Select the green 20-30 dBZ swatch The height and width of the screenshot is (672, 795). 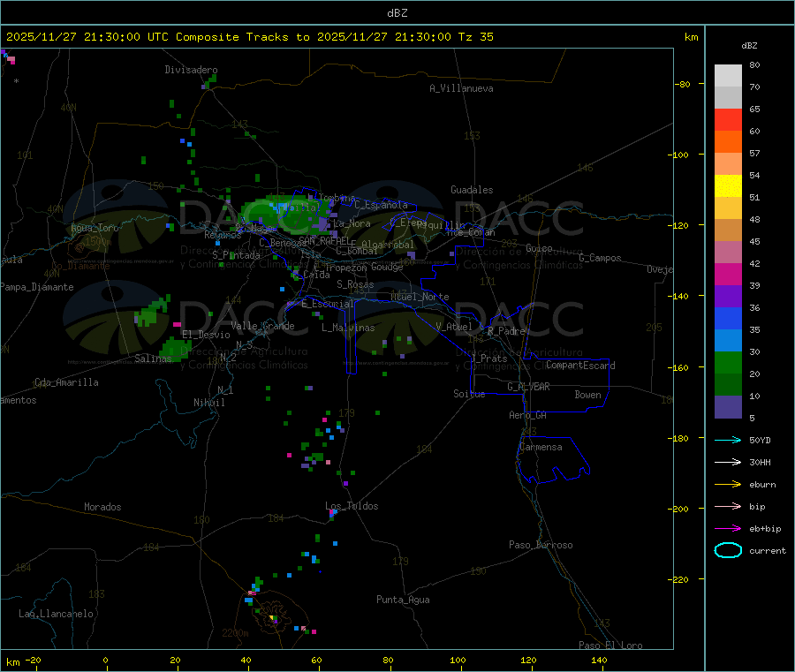click(x=728, y=362)
